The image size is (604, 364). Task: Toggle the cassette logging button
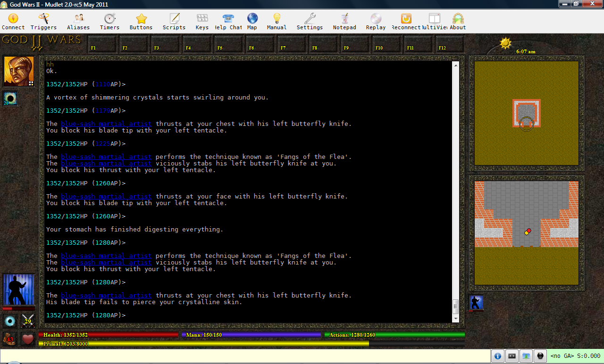pyautogui.click(x=512, y=356)
